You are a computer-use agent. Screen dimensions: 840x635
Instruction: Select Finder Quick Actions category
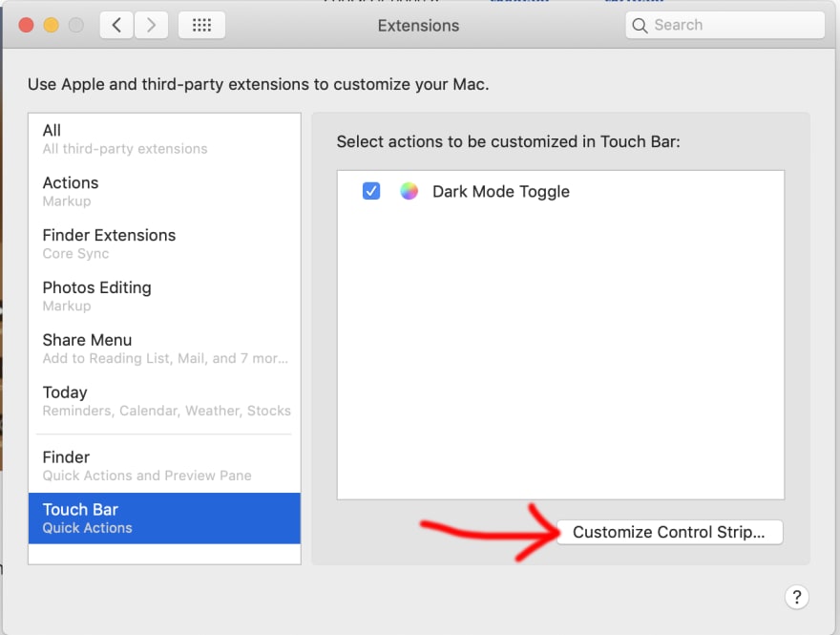point(164,466)
